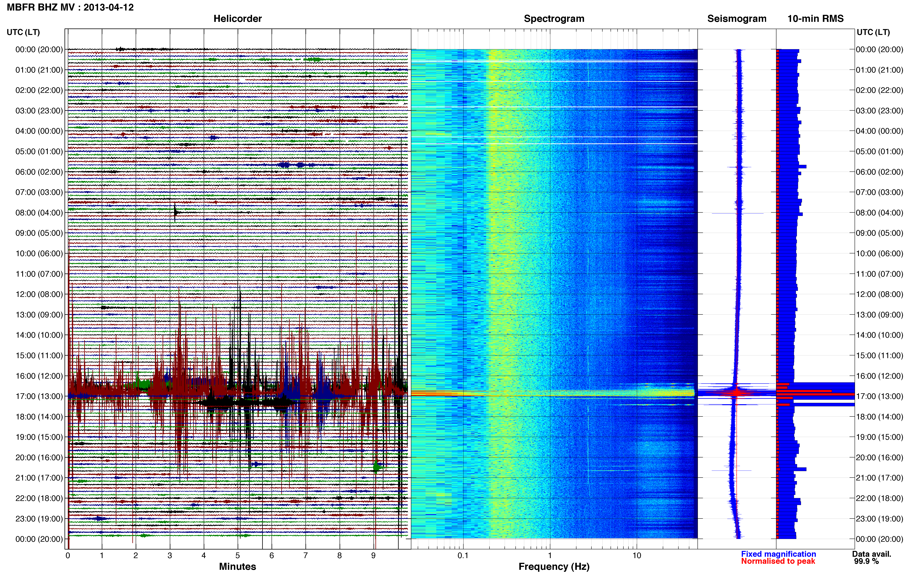Click the Minutes axis title under the helicorder
This screenshot has height=578, width=924.
click(x=238, y=566)
